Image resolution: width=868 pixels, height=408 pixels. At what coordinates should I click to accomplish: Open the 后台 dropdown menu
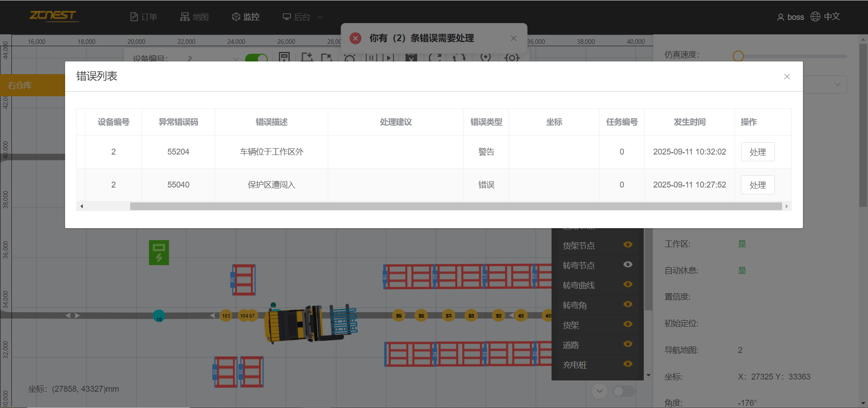pos(302,17)
